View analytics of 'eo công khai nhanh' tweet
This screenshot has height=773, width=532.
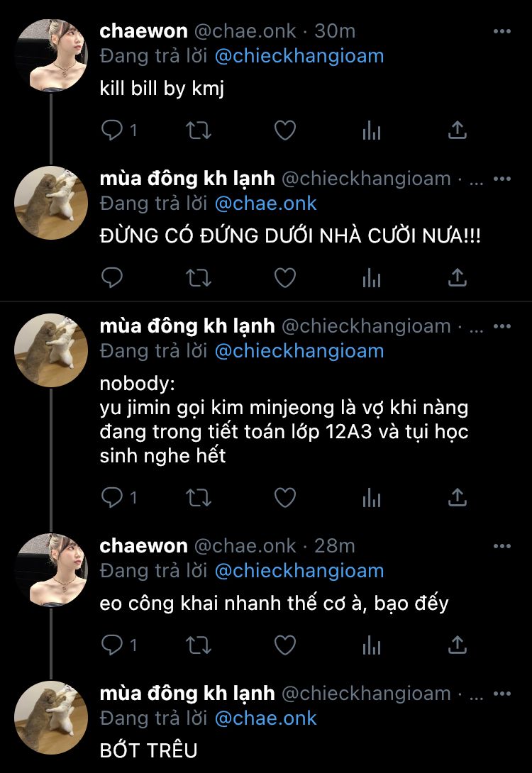(371, 645)
